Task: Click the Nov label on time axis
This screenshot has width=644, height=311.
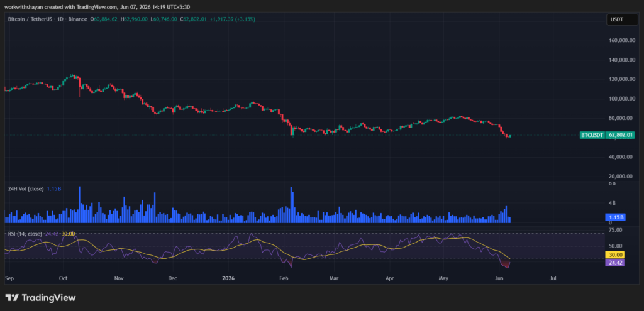Action: 119,278
